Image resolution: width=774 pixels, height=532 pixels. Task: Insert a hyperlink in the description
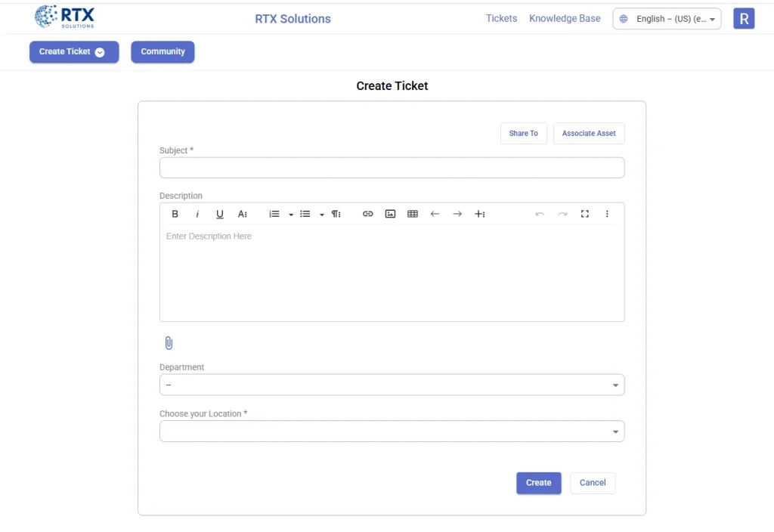[x=367, y=214]
